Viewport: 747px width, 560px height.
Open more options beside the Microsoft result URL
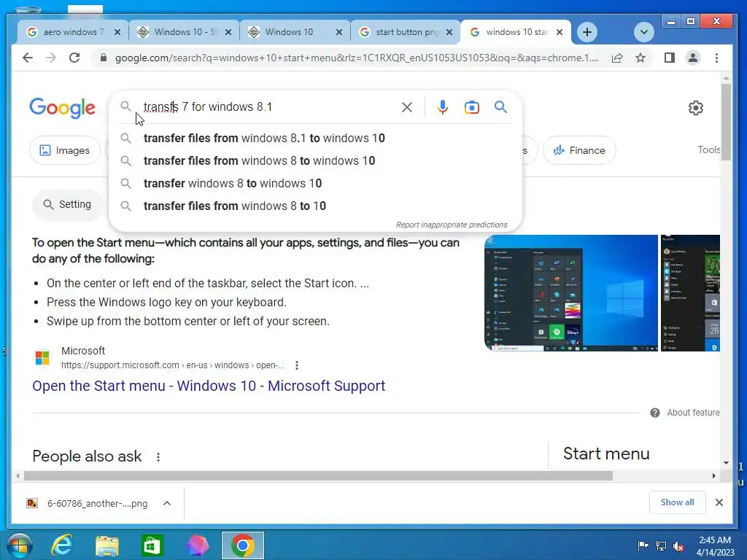click(x=297, y=365)
